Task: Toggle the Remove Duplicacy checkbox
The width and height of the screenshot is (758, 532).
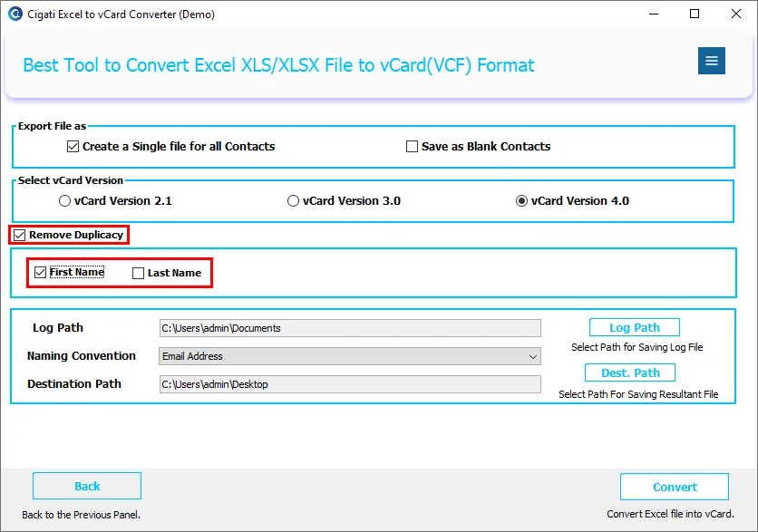Action: 19,236
